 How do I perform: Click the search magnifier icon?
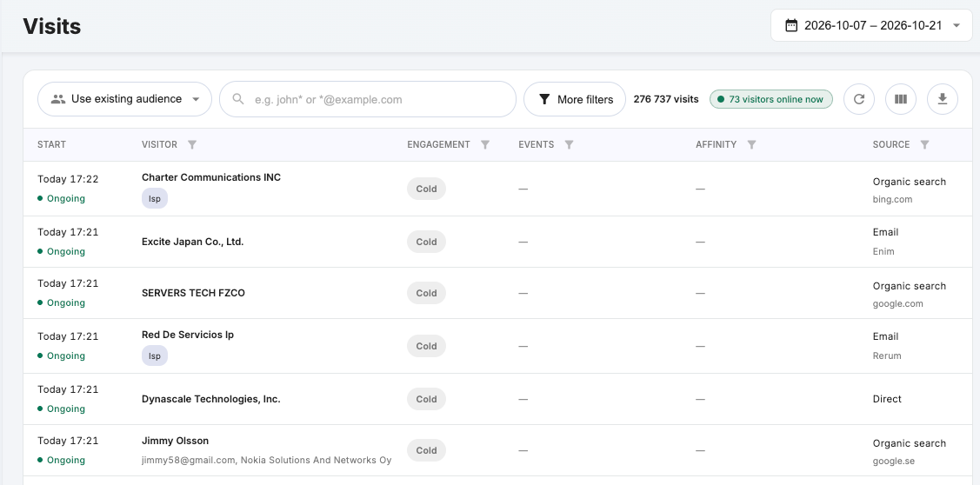(238, 99)
